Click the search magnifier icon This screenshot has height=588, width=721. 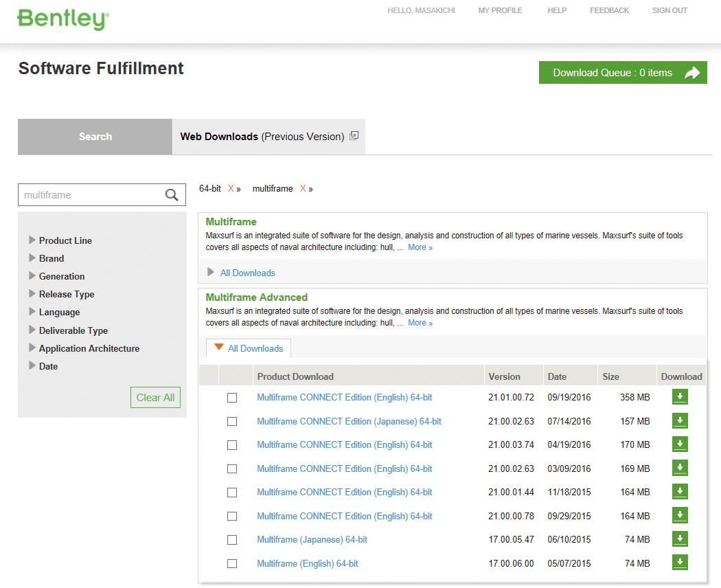coord(172,195)
